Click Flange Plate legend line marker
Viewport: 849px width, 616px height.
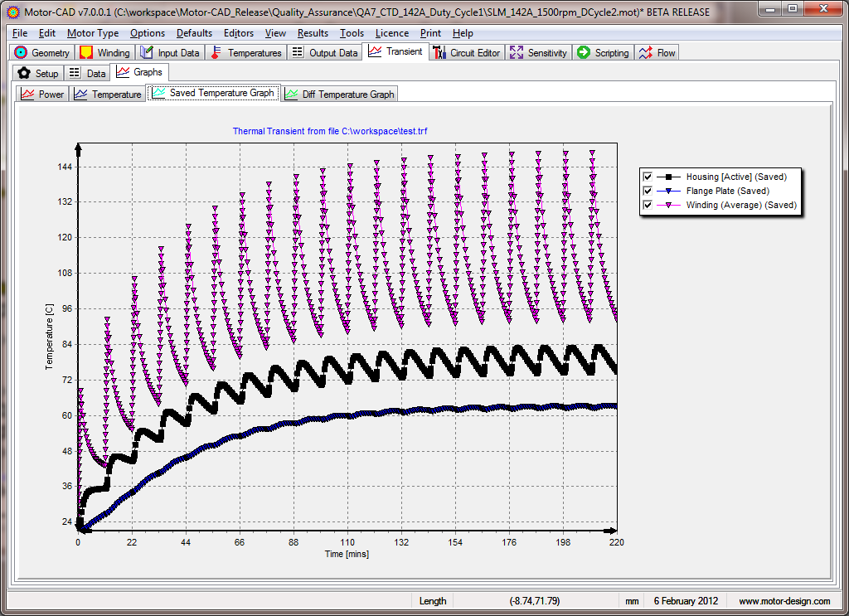pos(669,191)
